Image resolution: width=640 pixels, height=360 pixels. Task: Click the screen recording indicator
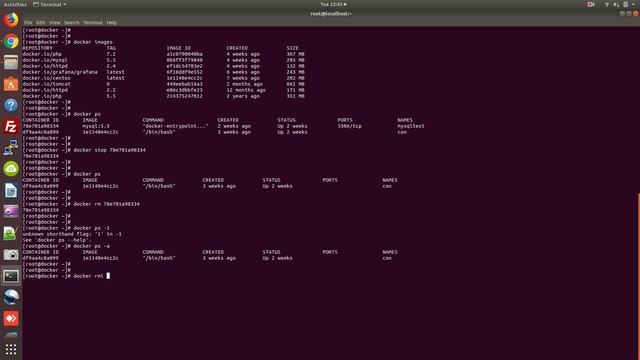click(x=591, y=4)
